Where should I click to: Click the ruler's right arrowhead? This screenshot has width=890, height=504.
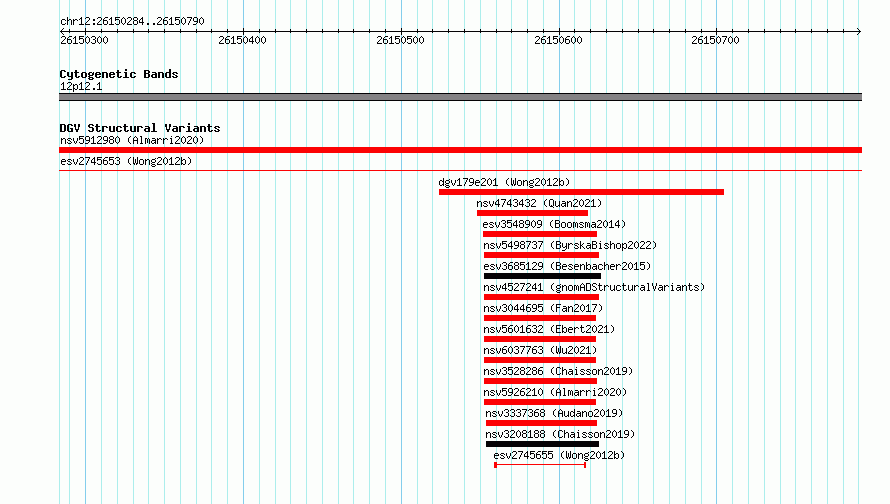tap(859, 31)
